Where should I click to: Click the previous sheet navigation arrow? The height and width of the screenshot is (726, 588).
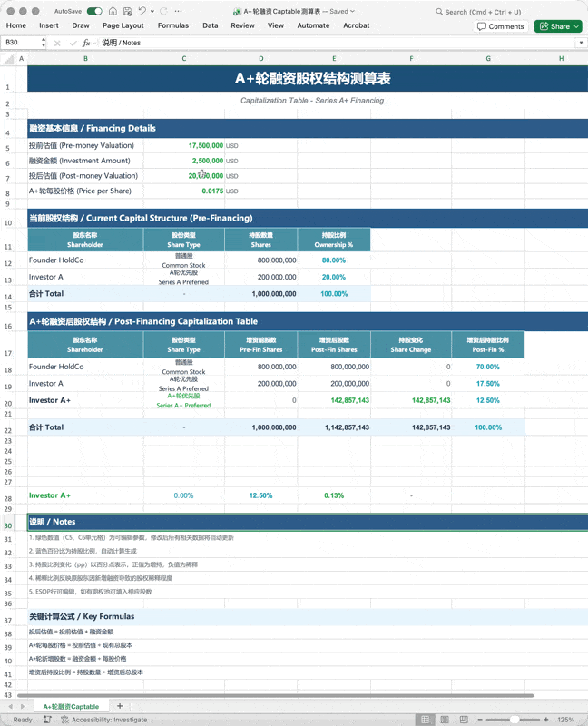click(x=10, y=707)
